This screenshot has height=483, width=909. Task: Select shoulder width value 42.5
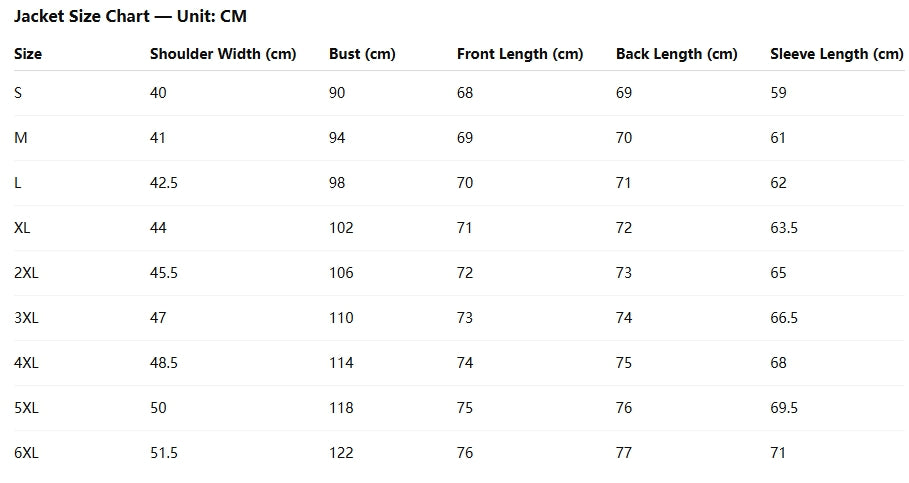click(x=163, y=183)
